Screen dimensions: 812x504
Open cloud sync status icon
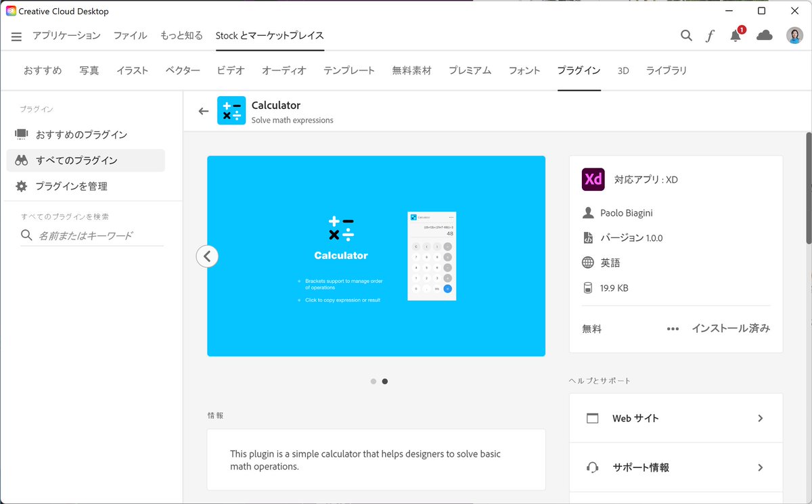(x=765, y=35)
